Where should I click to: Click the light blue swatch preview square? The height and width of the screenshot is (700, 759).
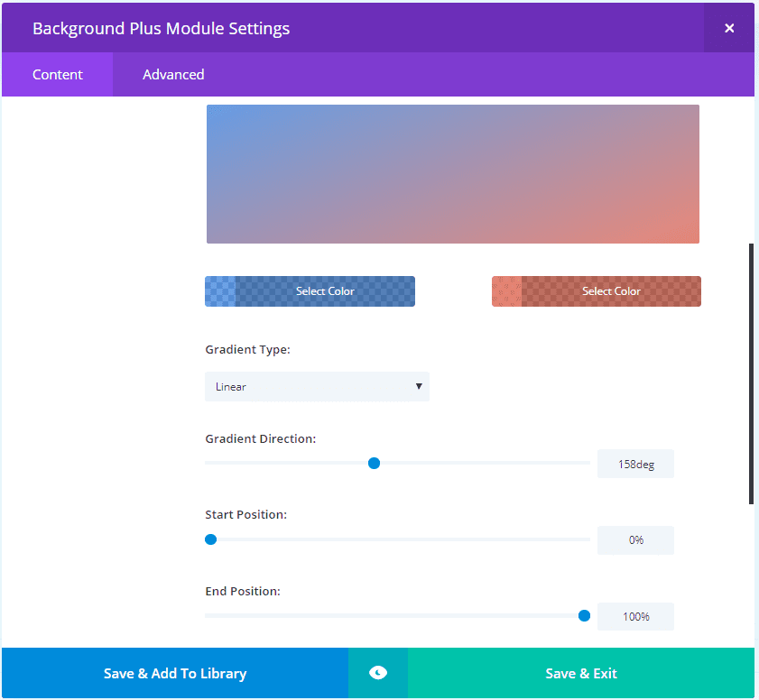click(220, 291)
